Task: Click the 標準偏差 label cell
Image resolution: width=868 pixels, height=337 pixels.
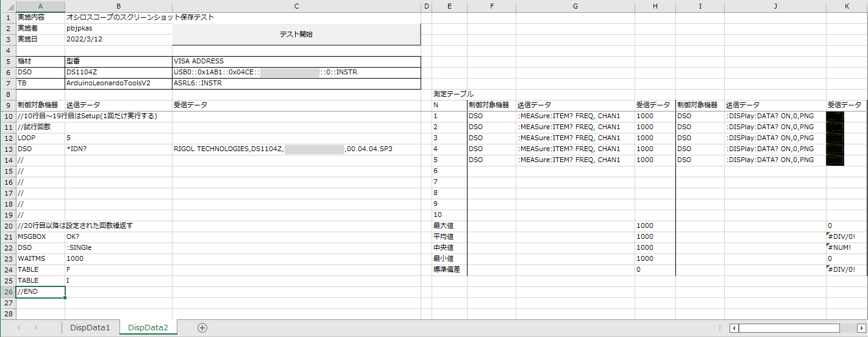Action: click(449, 270)
